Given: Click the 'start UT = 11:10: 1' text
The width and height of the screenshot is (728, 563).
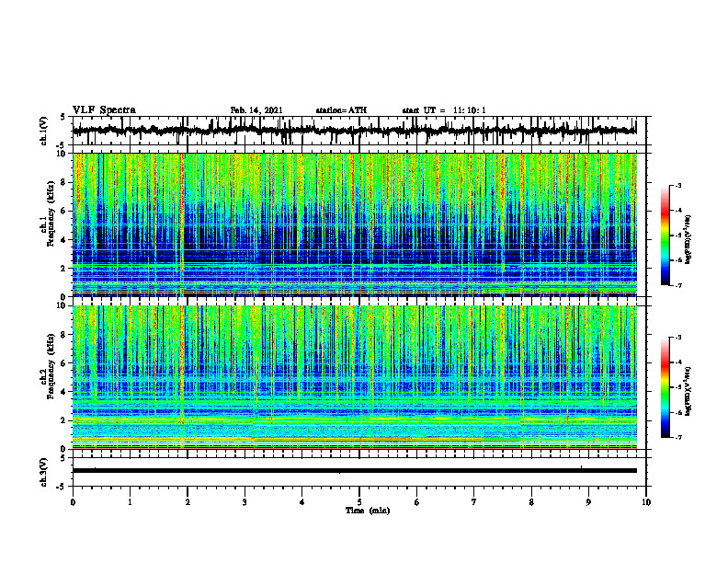Looking at the screenshot, I should coord(444,110).
